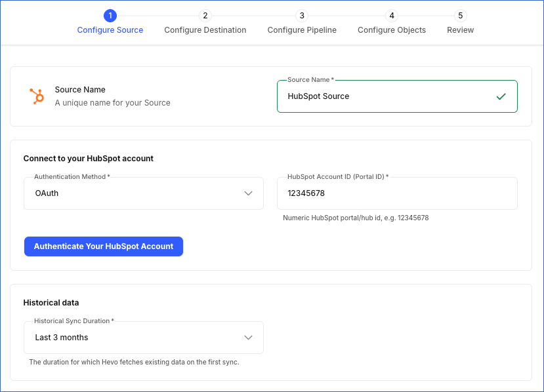Click 'Numeric HubSpot portal/hub id' hint text

356,218
